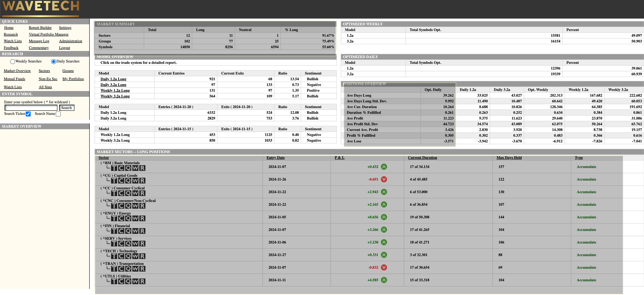Click the red down-arrow icon for Transportation
Screen dimensions: 644x295
tap(384, 267)
